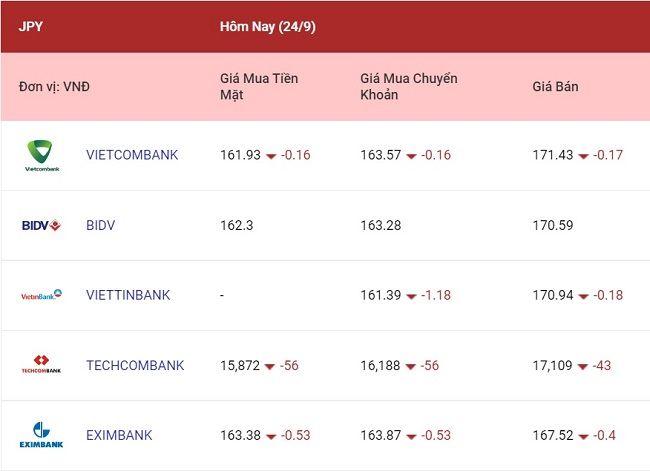Click the Giá Bán column header
The image size is (650, 471).
click(x=555, y=87)
